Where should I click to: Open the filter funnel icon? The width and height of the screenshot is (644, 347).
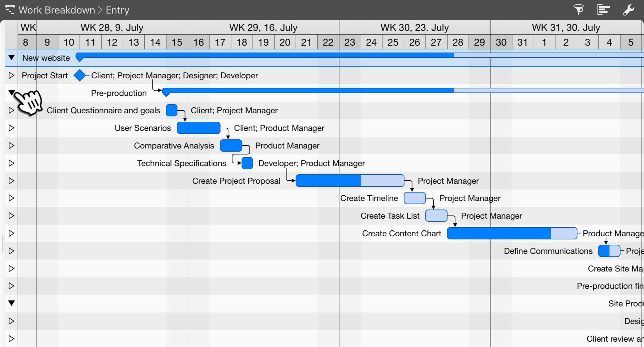(x=578, y=10)
